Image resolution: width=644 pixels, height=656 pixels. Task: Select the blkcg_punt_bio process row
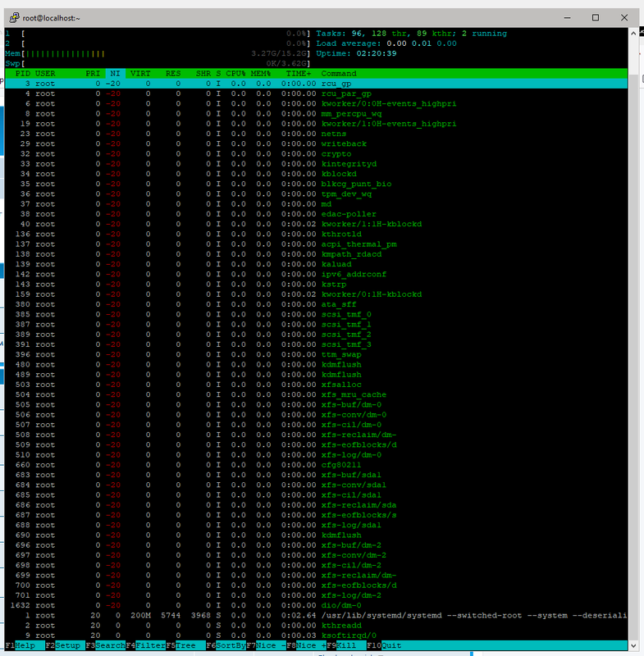pyautogui.click(x=316, y=184)
